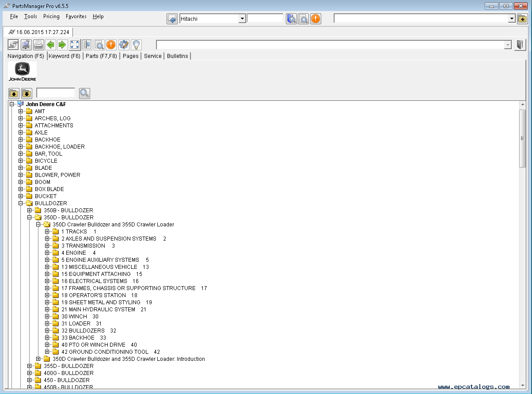Screen dimensions: 532x394
Task: Open the wide dropdown arrow at top right
Action: click(x=512, y=19)
